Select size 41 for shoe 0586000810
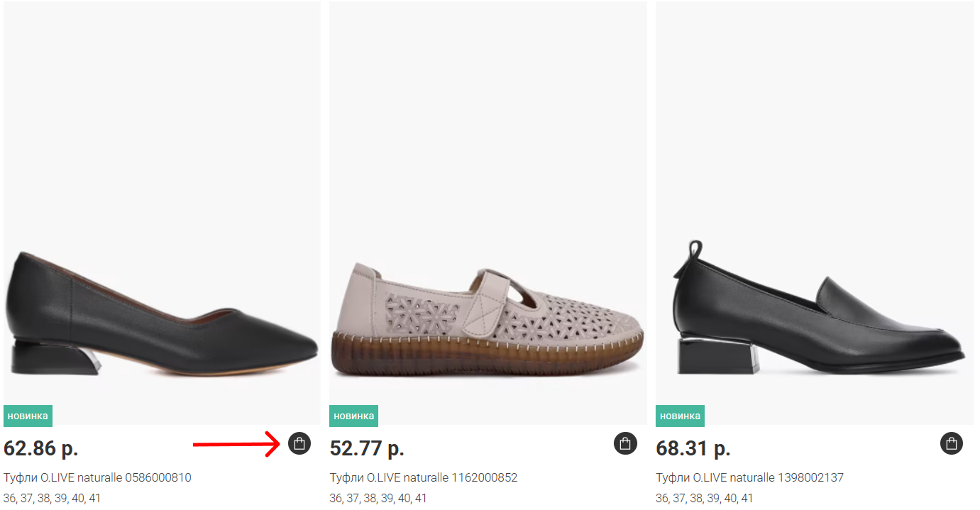Screen dimensions: 980x510 pyautogui.click(x=95, y=498)
